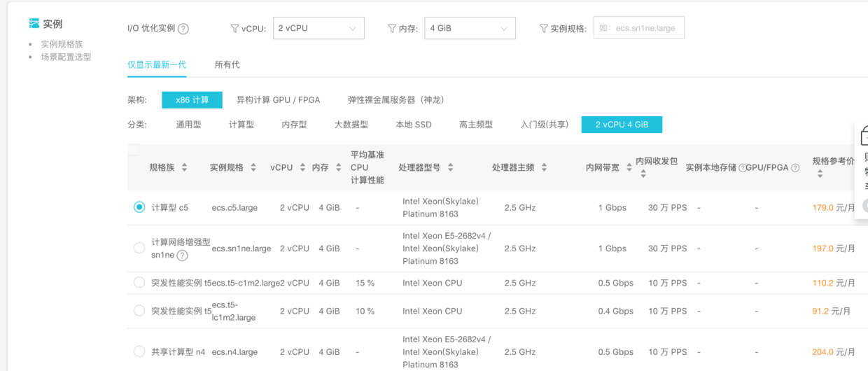
Task: Choose the 大数据型 category
Action: point(351,125)
